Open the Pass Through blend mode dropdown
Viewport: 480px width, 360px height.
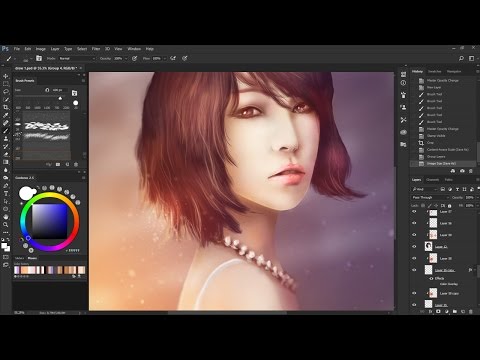coord(430,198)
